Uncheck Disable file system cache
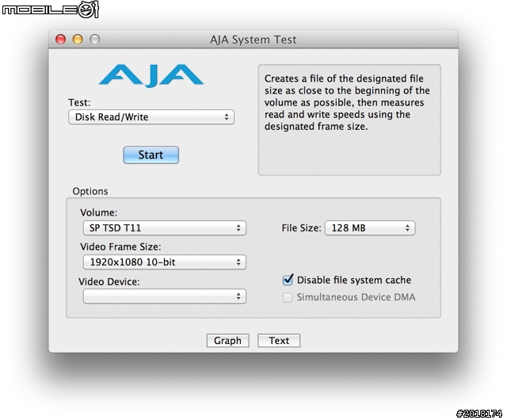Screen dimensions: 507x420 tap(288, 280)
